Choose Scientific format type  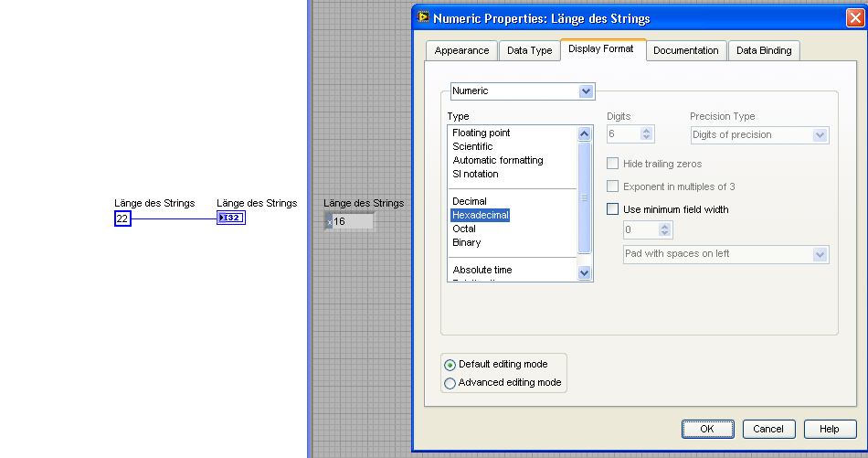[x=472, y=147]
